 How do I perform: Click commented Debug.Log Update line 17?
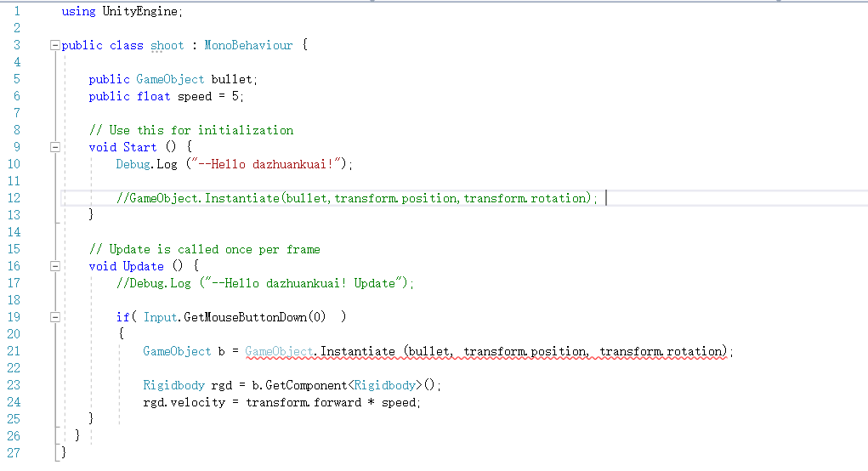[x=265, y=283]
